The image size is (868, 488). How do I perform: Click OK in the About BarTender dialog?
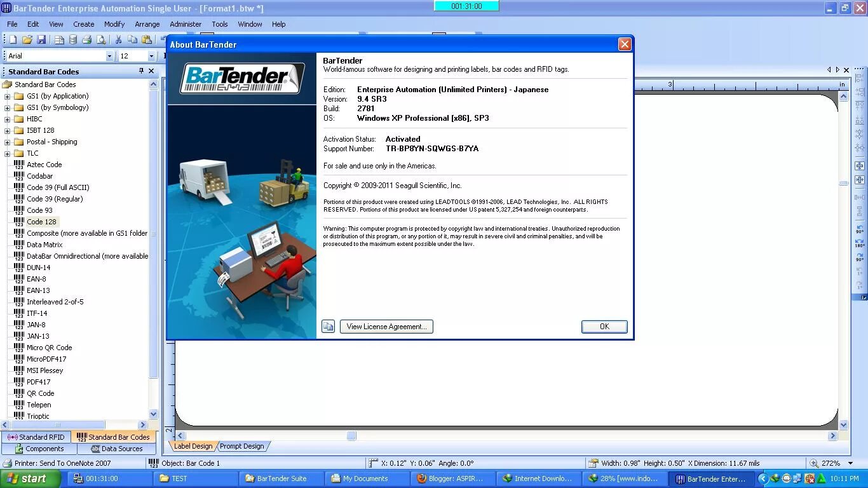click(x=604, y=327)
